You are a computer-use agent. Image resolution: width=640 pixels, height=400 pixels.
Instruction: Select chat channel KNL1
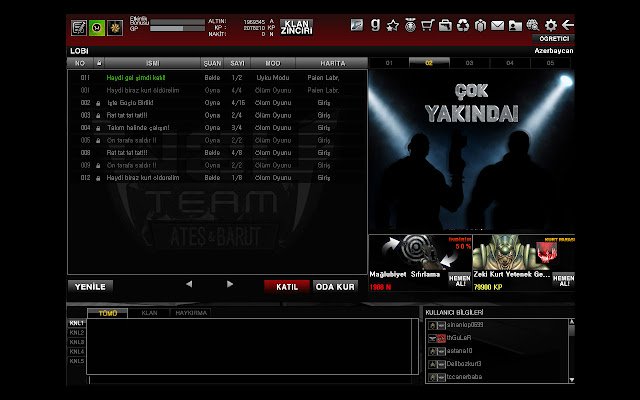pos(77,323)
